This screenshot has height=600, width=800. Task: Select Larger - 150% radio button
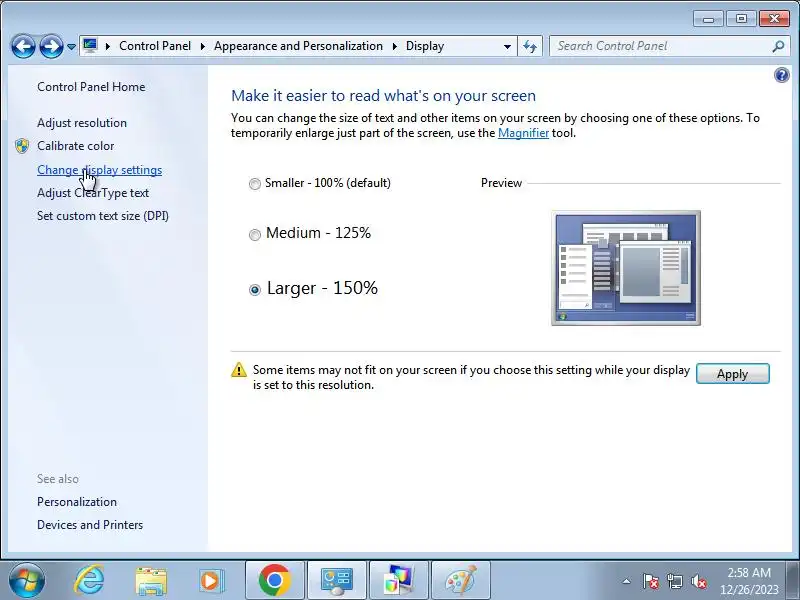point(255,290)
